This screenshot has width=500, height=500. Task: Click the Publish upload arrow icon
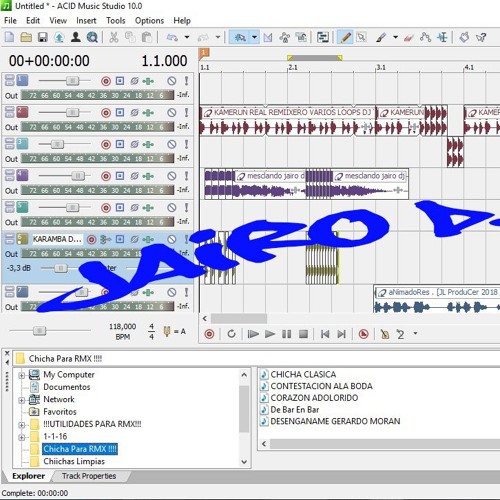[x=59, y=37]
